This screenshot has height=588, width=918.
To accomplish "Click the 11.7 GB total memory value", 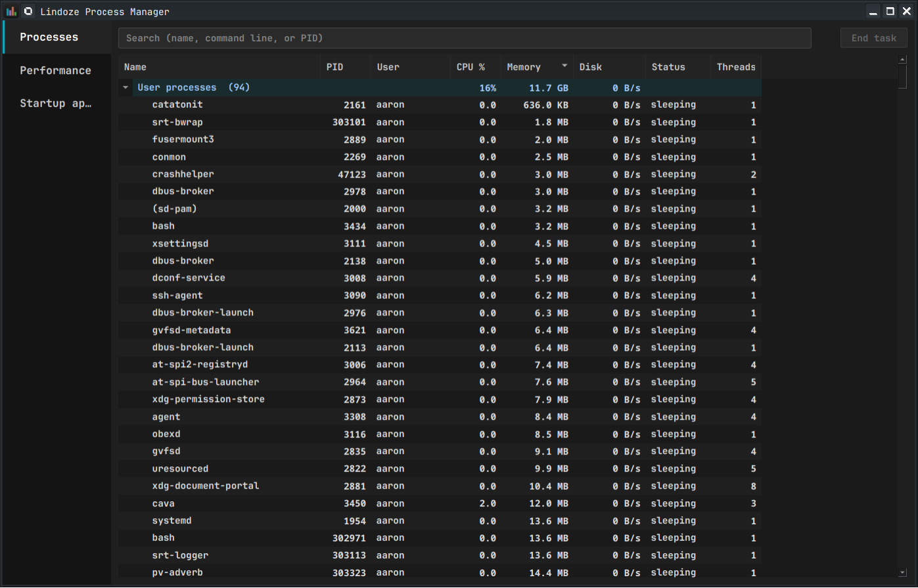I will pos(549,88).
